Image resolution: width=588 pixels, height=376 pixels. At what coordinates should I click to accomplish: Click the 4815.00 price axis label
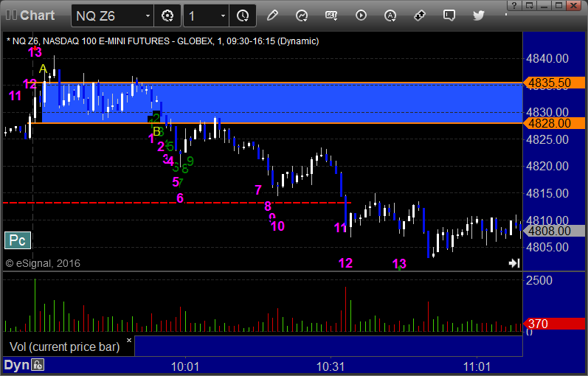tap(547, 193)
